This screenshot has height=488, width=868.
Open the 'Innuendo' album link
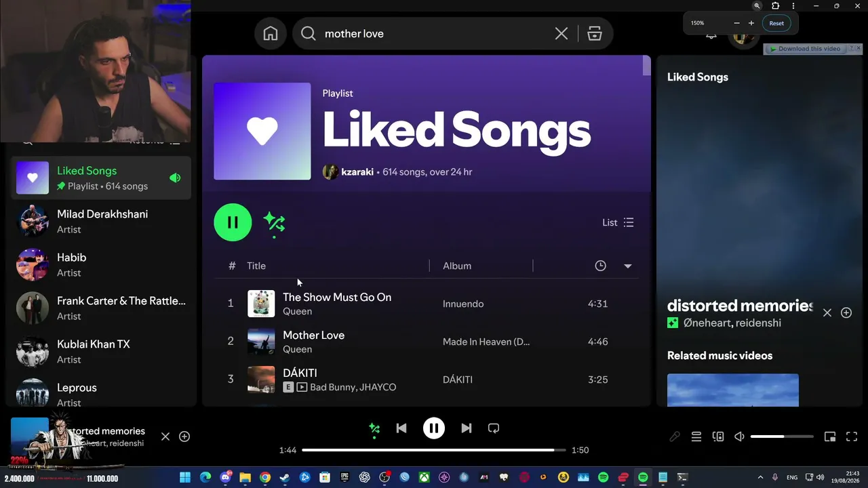[x=463, y=304]
